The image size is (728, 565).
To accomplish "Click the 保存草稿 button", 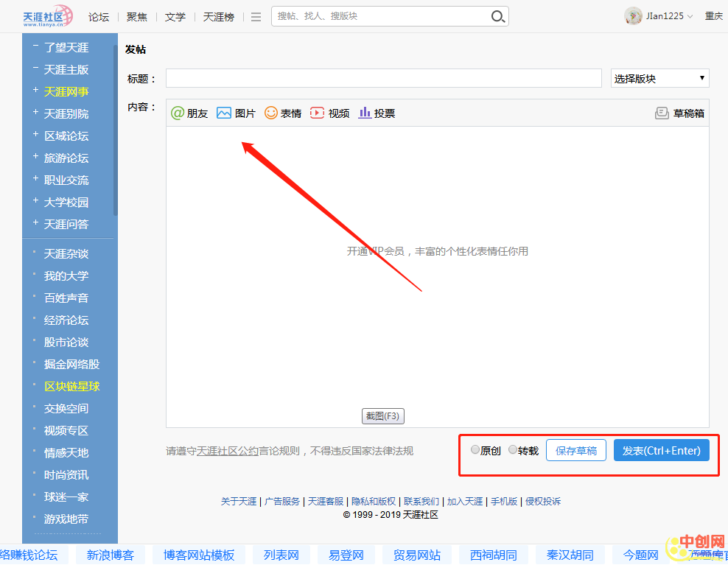I will [575, 451].
